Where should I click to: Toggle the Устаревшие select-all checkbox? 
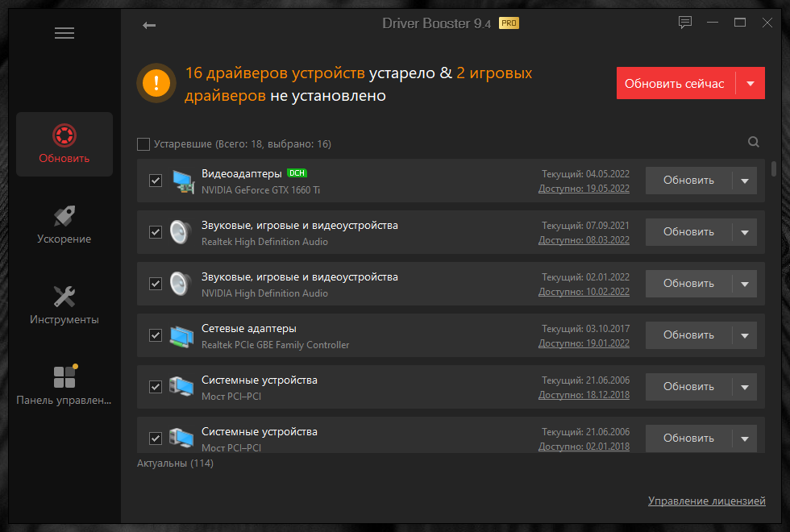click(x=143, y=144)
